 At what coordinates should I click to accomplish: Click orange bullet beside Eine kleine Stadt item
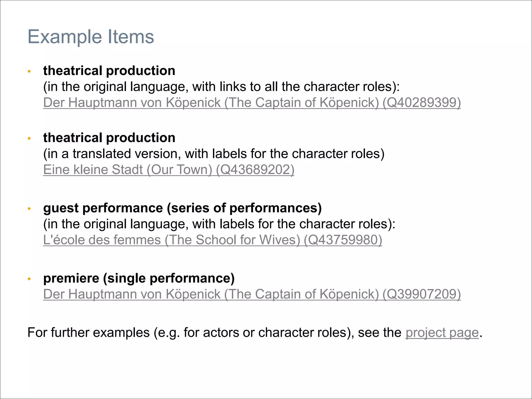click(x=29, y=138)
